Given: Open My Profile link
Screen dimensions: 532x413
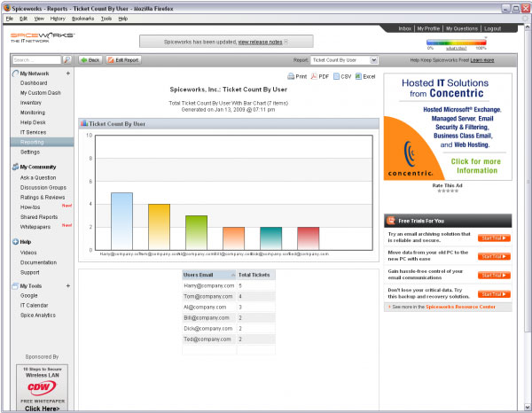Looking at the screenshot, I should (428, 28).
